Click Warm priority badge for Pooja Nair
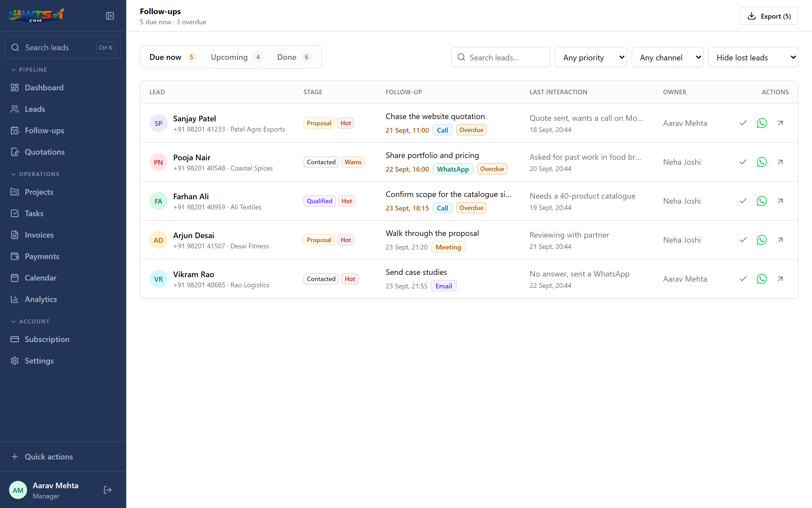This screenshot has height=508, width=812. (x=353, y=162)
